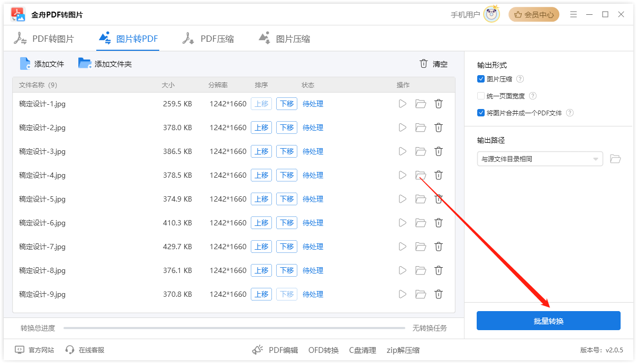Launch OFD转换 from the bottom bar
This screenshot has height=364, width=637.
tap(323, 350)
